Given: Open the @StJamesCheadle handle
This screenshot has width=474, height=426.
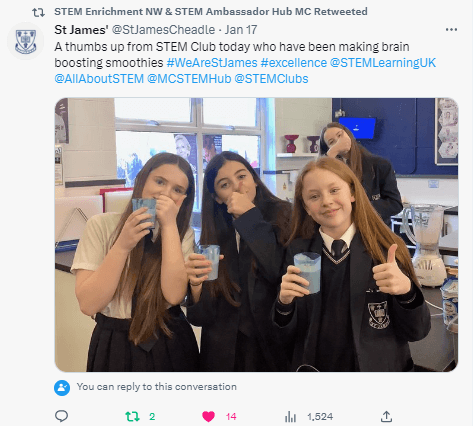Looking at the screenshot, I should point(163,30).
